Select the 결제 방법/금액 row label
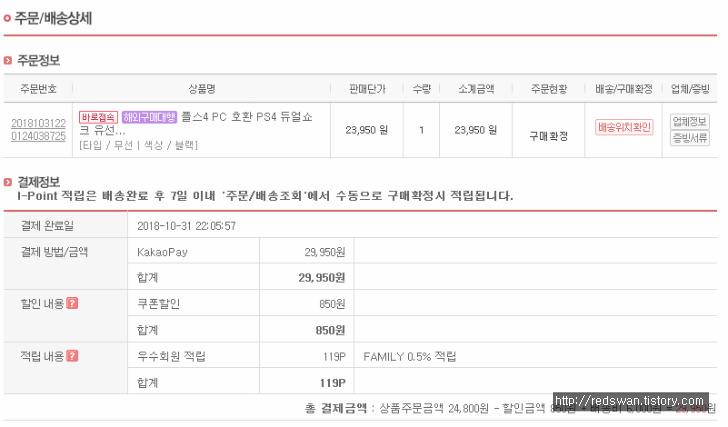 54,252
